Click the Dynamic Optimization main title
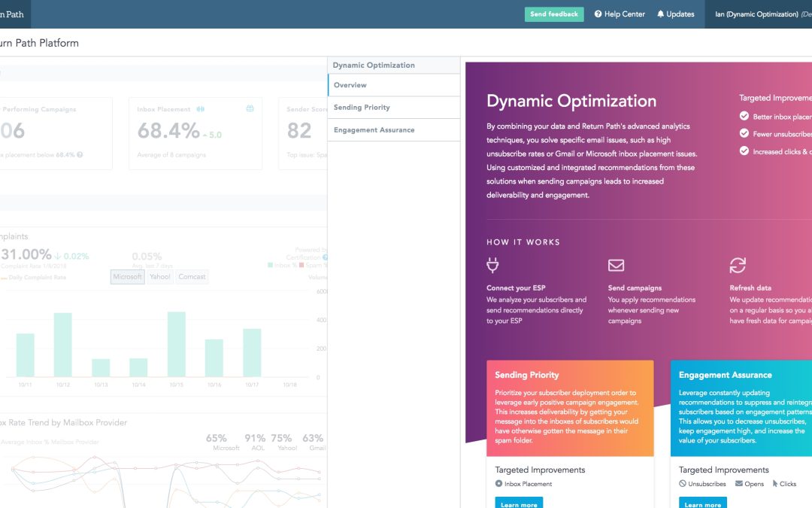 pyautogui.click(x=571, y=101)
